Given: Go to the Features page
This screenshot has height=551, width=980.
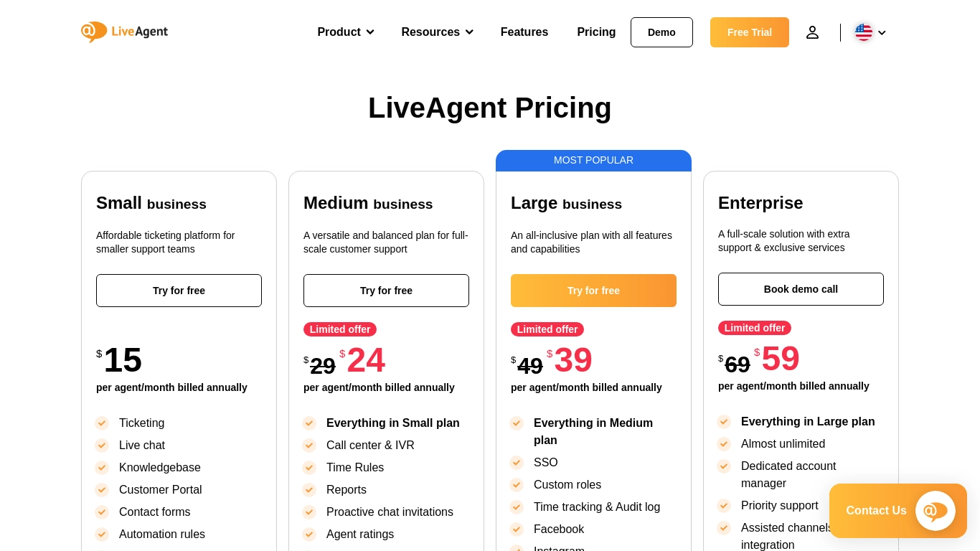Looking at the screenshot, I should [524, 32].
